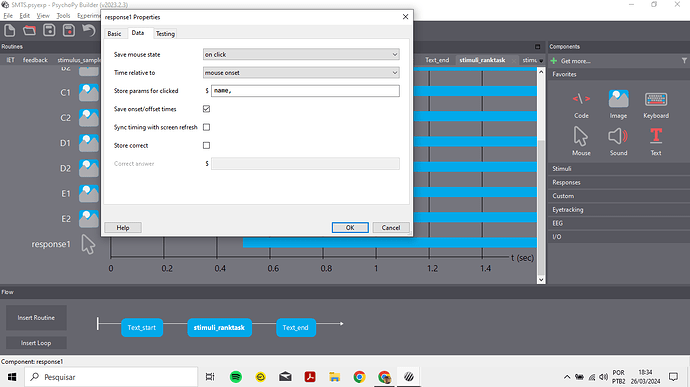Screen dimensions: 690x387
Task: Switch to the Basic tab
Action: tap(114, 33)
